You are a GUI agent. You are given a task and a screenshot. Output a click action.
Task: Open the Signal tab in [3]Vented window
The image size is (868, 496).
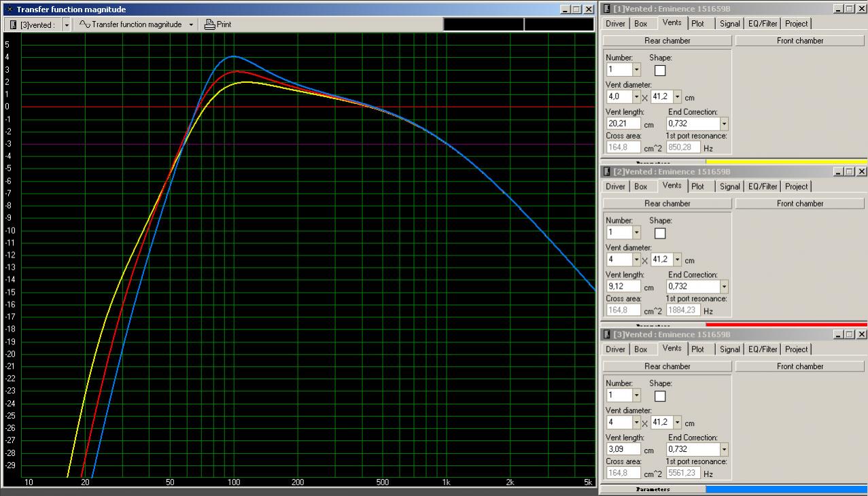coord(729,350)
